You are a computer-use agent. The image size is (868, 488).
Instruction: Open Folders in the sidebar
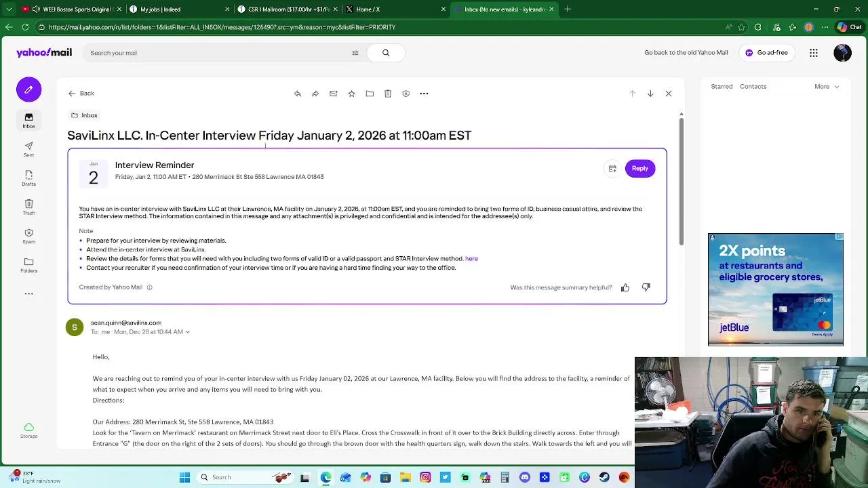click(28, 266)
